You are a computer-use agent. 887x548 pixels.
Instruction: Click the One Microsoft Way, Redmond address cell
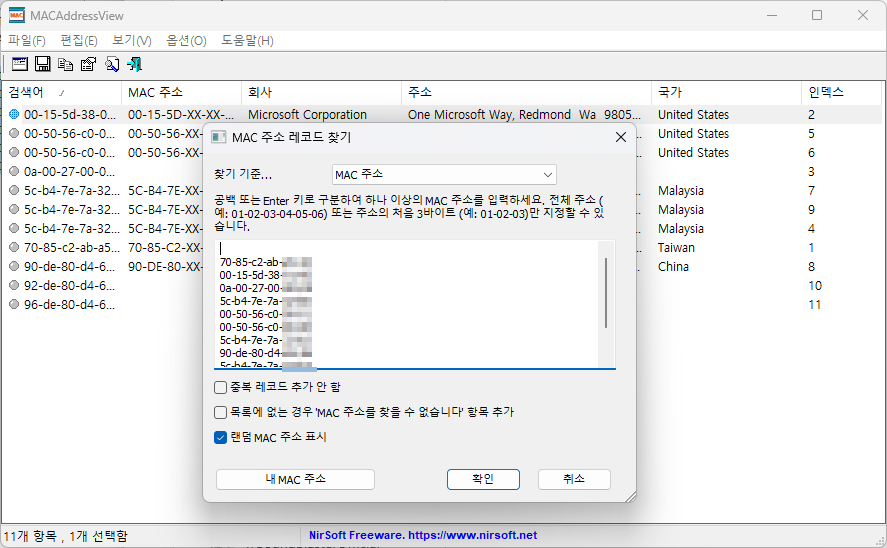[x=524, y=114]
